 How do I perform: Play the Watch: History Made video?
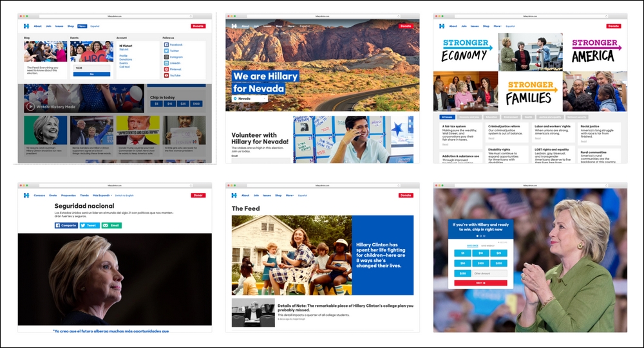click(30, 107)
